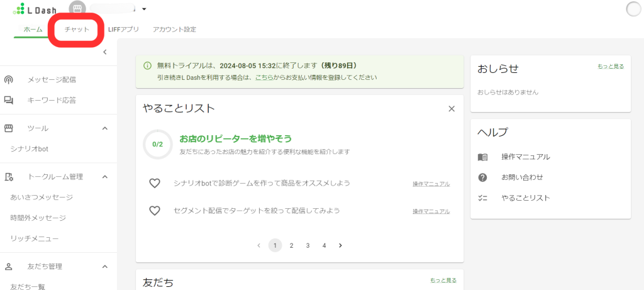Collapse the トークルーム管理 section
The image size is (644, 290).
(x=105, y=177)
